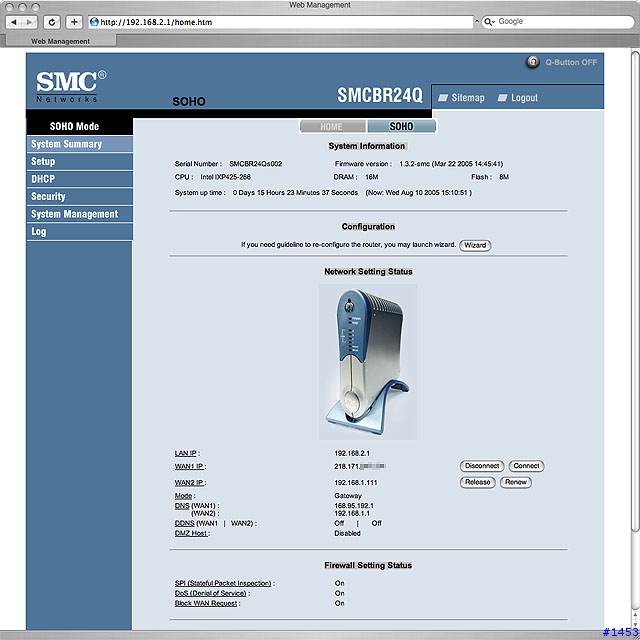Follow the WAN1 IP link
The width and height of the screenshot is (640, 640).
pos(189,467)
